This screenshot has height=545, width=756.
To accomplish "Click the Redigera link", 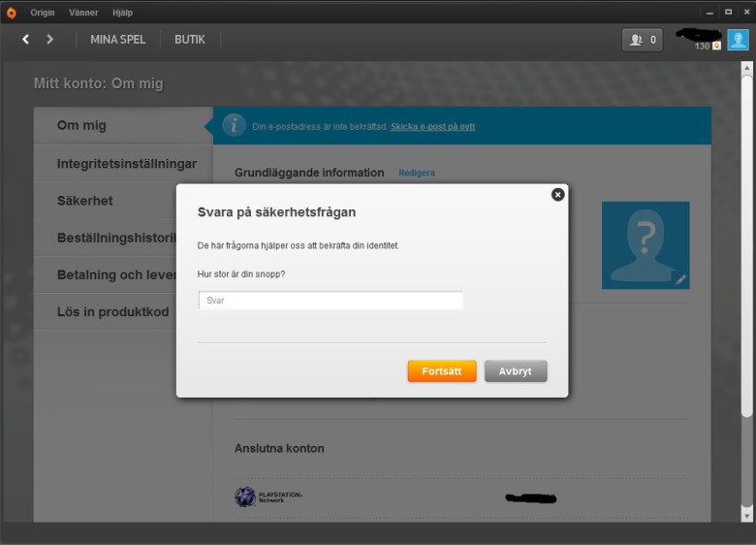I will pos(417,173).
